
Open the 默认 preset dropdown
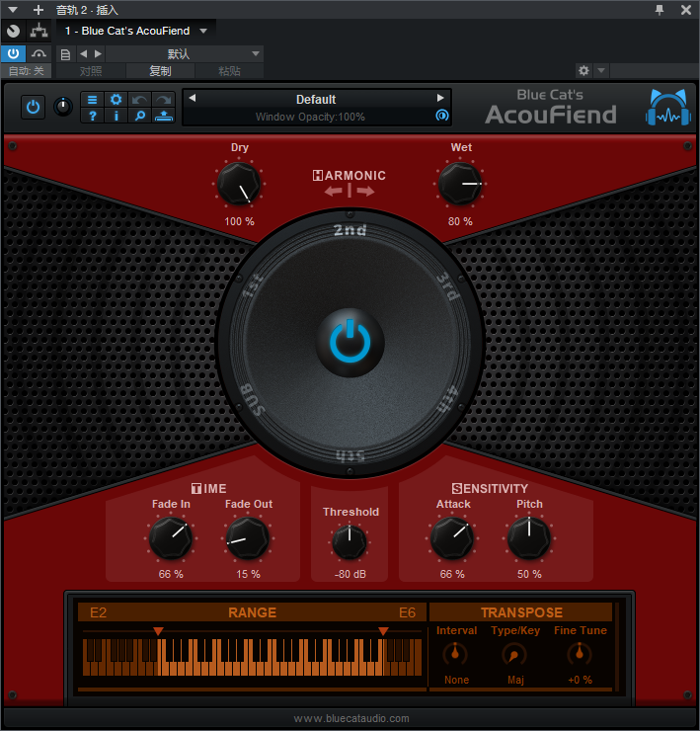pyautogui.click(x=185, y=53)
